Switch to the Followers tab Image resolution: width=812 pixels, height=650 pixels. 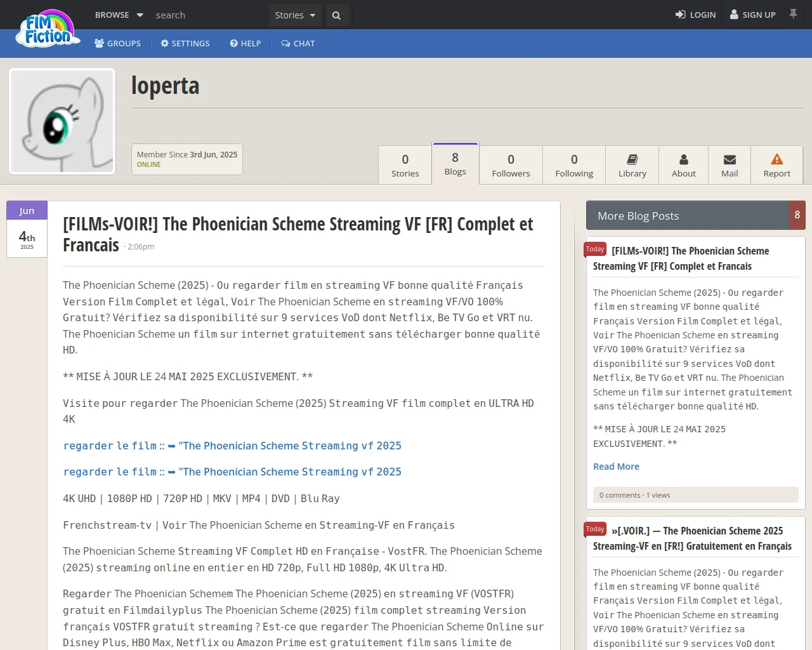[x=511, y=165]
